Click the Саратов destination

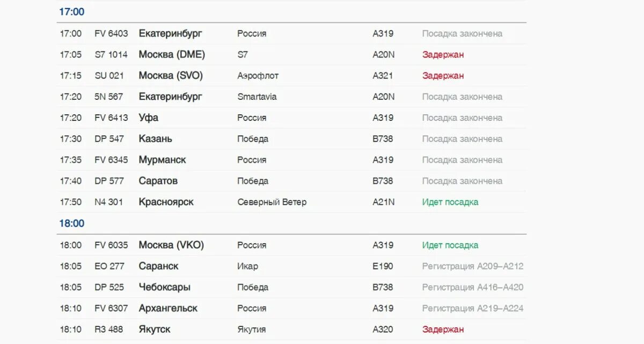point(158,181)
